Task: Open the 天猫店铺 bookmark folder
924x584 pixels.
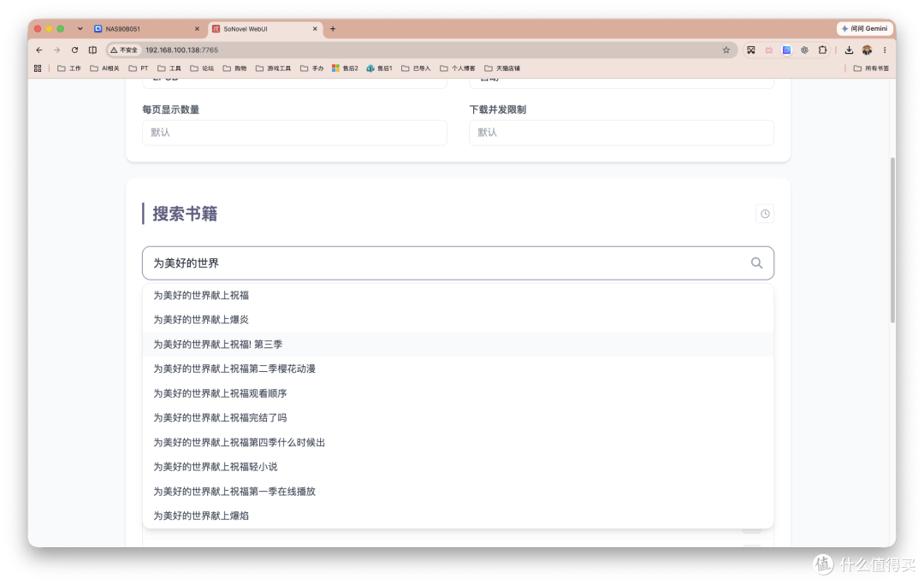Action: pos(502,68)
